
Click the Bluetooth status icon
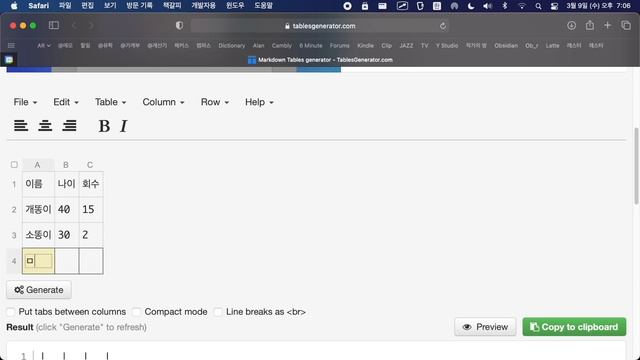(x=504, y=6)
